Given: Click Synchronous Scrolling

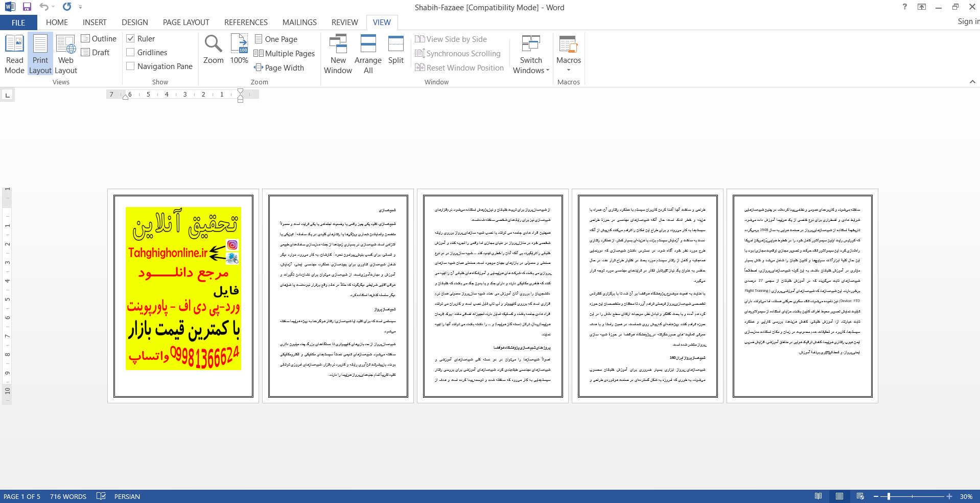Looking at the screenshot, I should click(x=458, y=54).
